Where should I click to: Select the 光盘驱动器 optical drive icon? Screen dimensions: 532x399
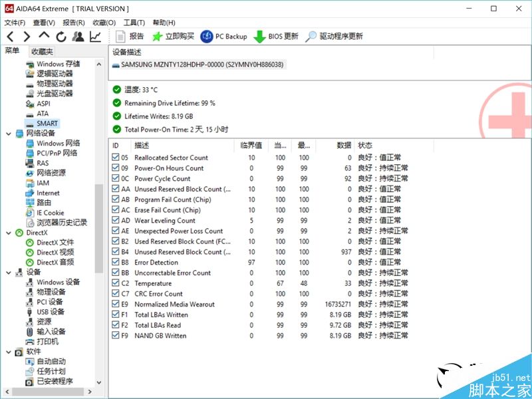point(30,94)
